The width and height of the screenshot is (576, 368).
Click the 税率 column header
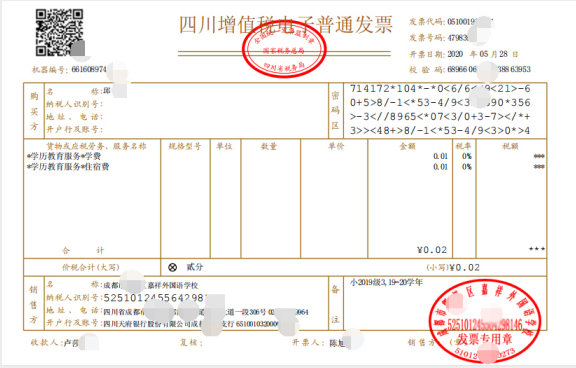click(x=463, y=146)
